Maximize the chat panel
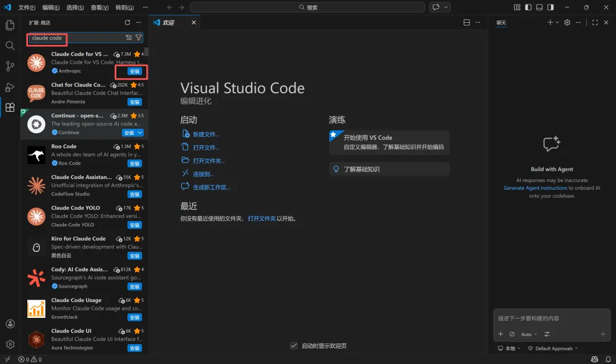Viewport: 616px width, 364px height. 595,23
